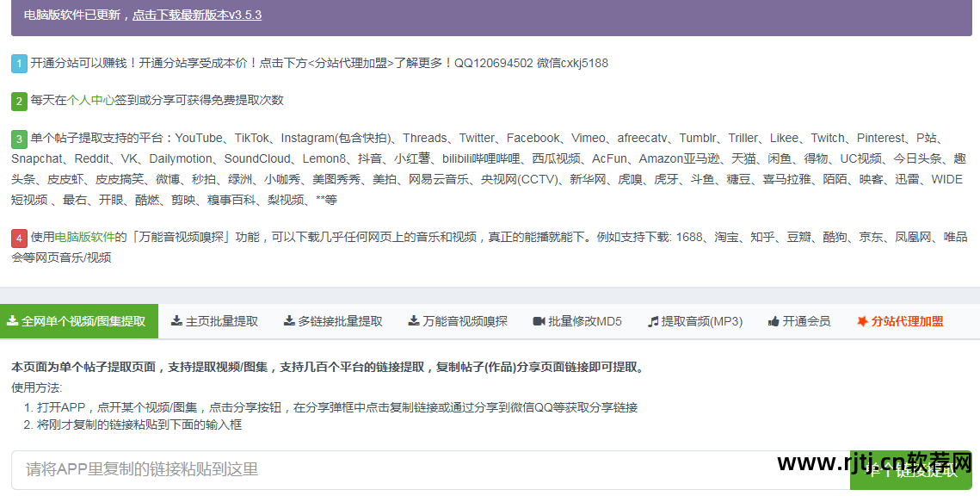Click the word Pinterest in platform list
The image size is (980, 502).
(881, 138)
